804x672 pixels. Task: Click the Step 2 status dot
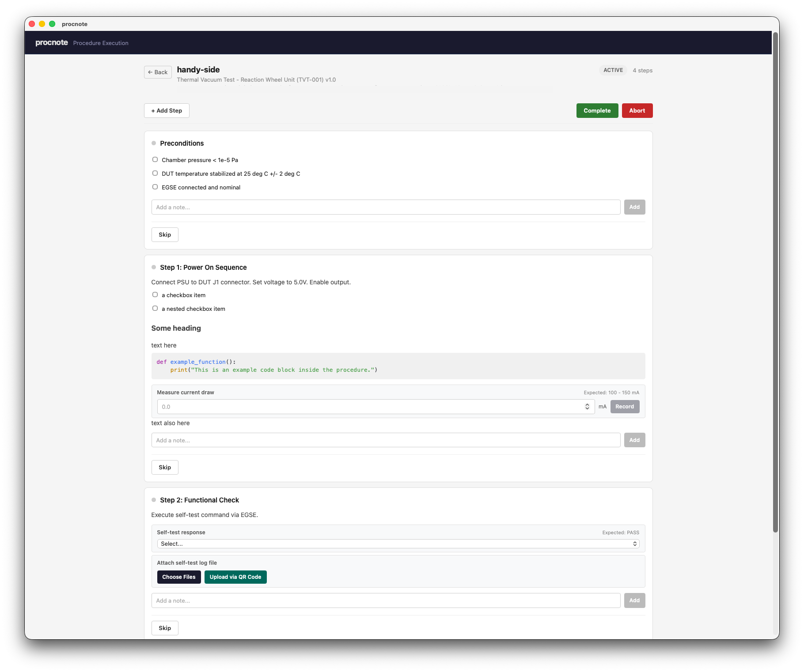point(154,500)
